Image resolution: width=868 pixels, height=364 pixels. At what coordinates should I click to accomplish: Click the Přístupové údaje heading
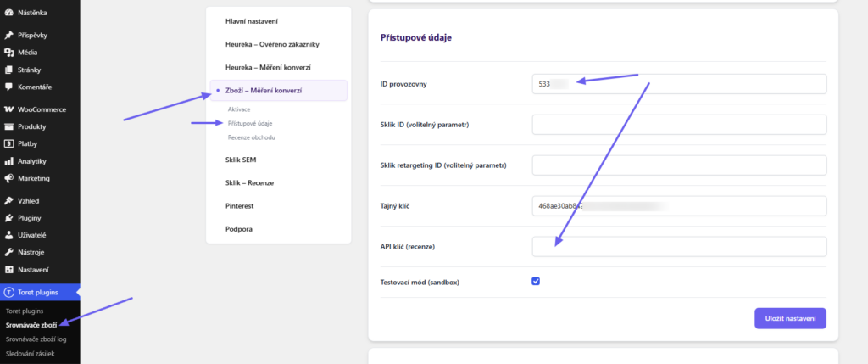tap(415, 37)
